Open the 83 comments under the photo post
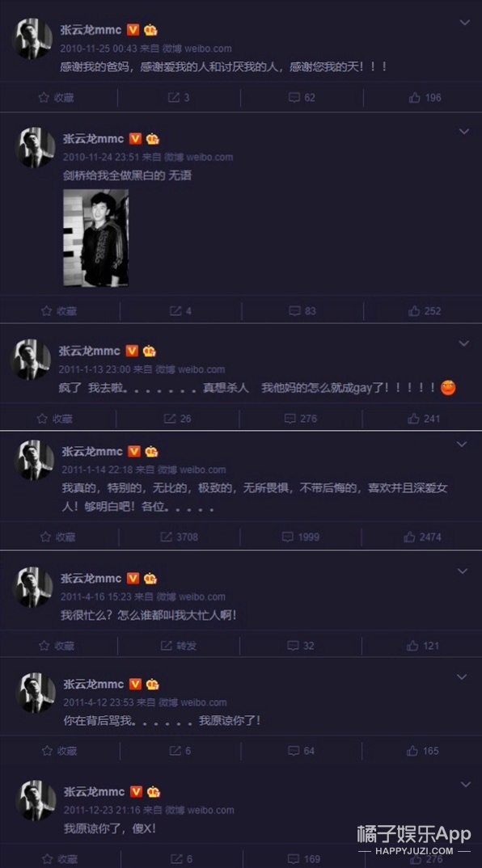This screenshot has width=482, height=868. click(x=302, y=311)
